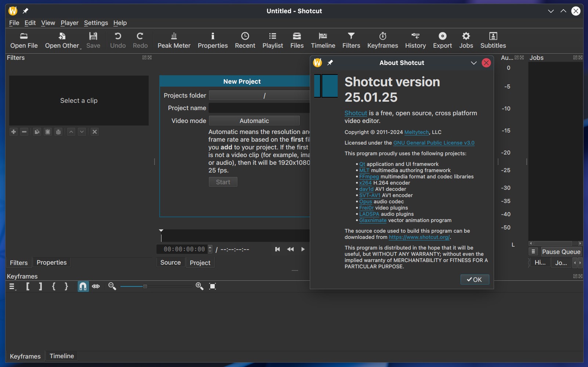Deselect the filter with the X icon
The height and width of the screenshot is (367, 588).
pyautogui.click(x=95, y=132)
